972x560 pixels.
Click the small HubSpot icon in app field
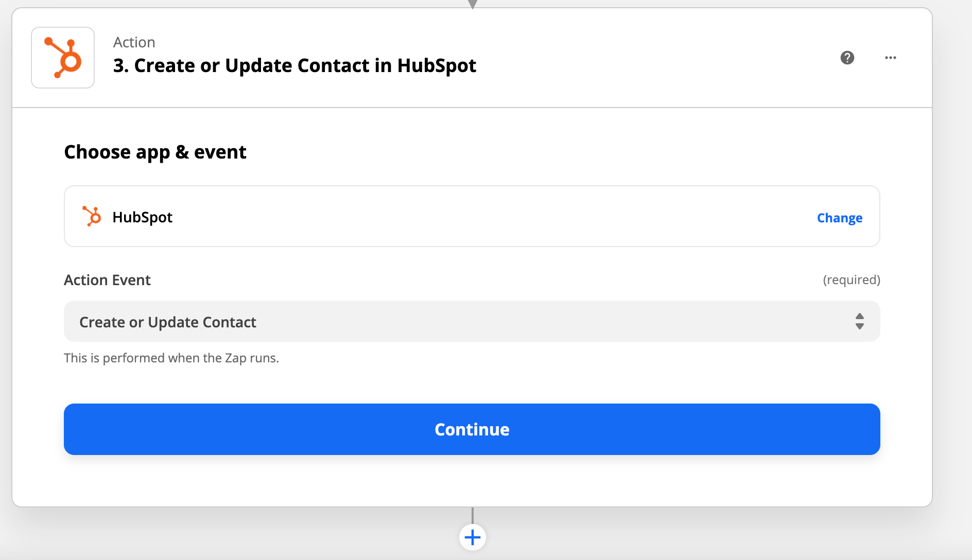click(92, 216)
